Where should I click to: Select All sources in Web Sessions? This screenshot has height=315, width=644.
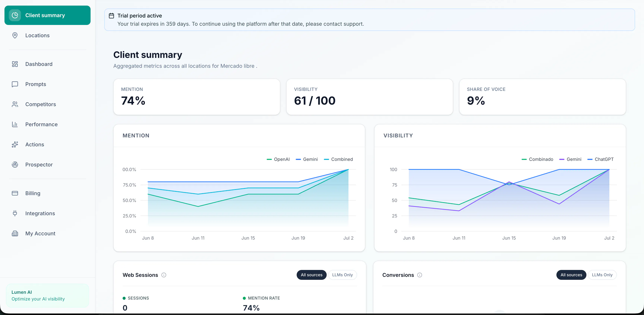pos(312,275)
